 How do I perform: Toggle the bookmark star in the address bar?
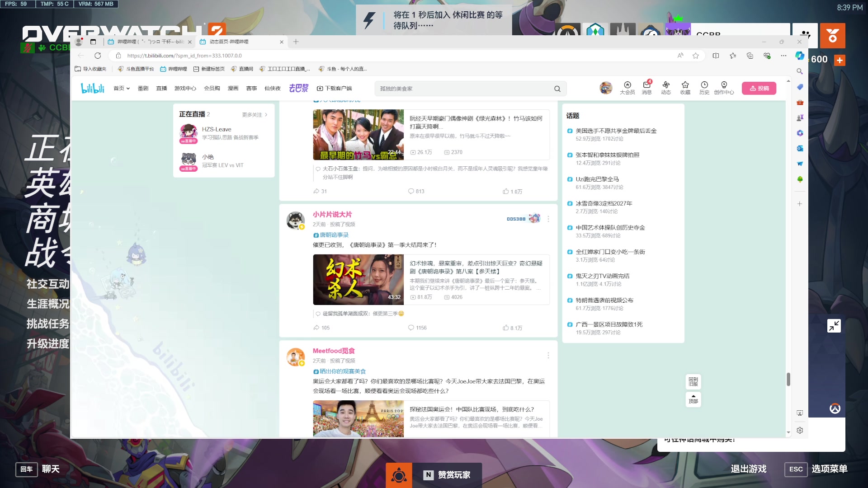695,56
